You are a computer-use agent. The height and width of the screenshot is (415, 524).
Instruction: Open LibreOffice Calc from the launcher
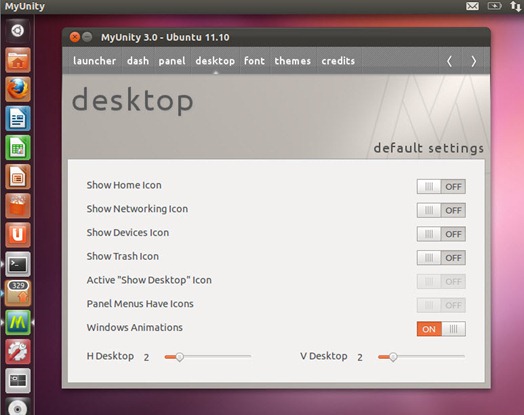[x=18, y=148]
